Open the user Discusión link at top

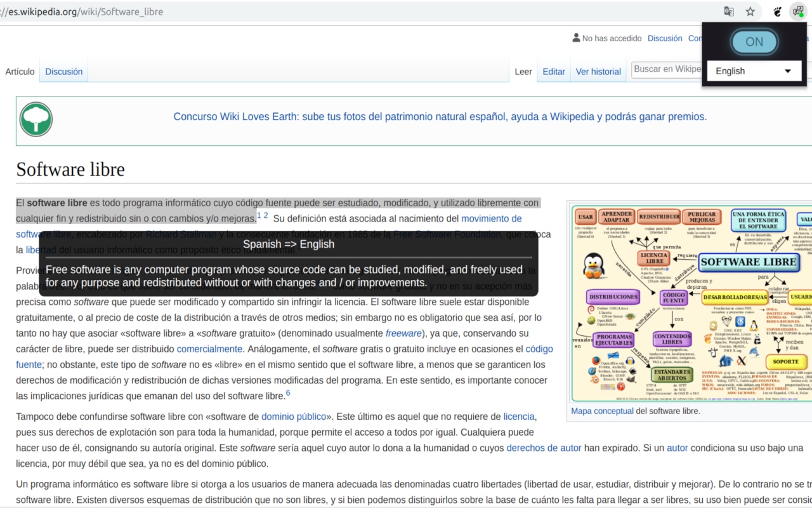[665, 38]
